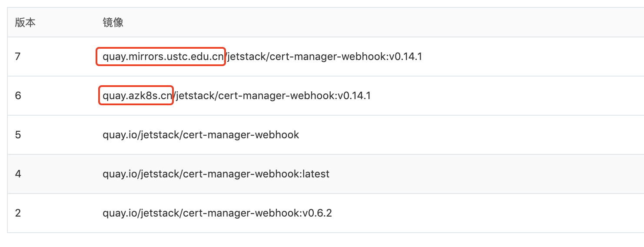
Task: Click the v0.14.1 tag in version 6 row
Action: point(354,96)
